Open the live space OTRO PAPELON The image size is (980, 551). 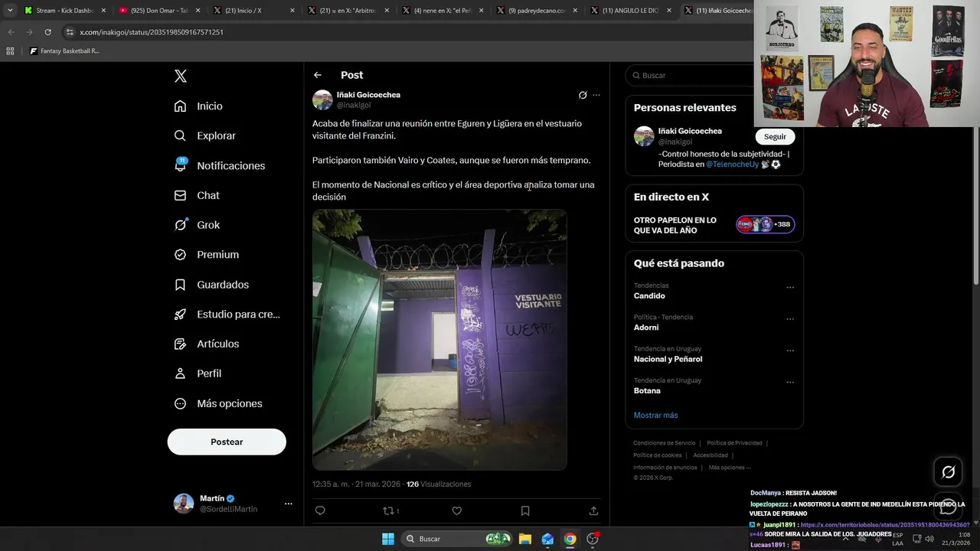714,225
